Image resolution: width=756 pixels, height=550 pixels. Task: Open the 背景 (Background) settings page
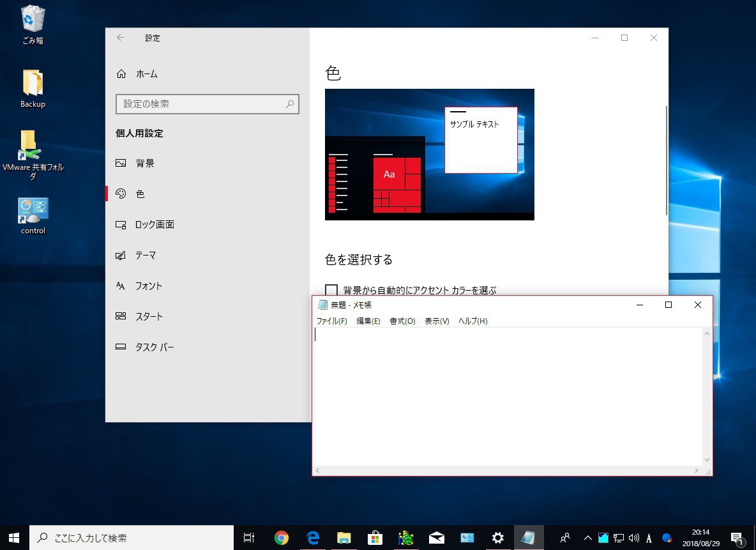[145, 164]
